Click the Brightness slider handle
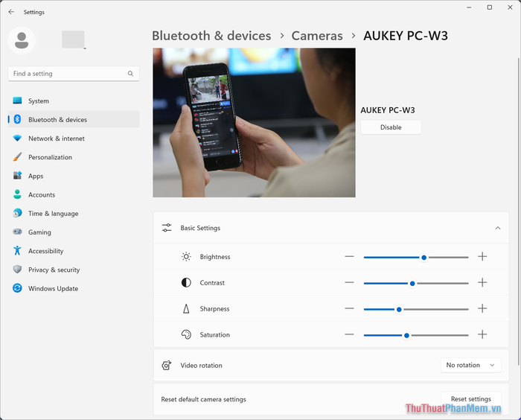The width and height of the screenshot is (521, 420). coord(423,258)
